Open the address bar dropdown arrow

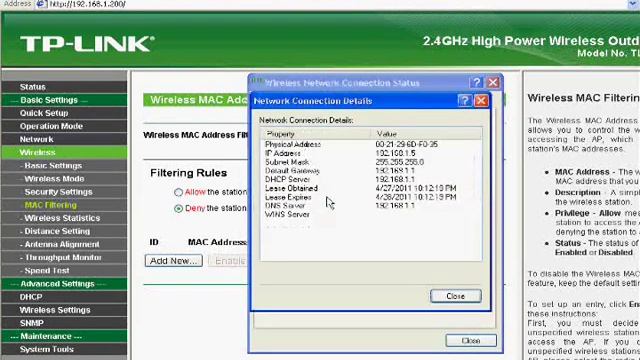(633, 4)
